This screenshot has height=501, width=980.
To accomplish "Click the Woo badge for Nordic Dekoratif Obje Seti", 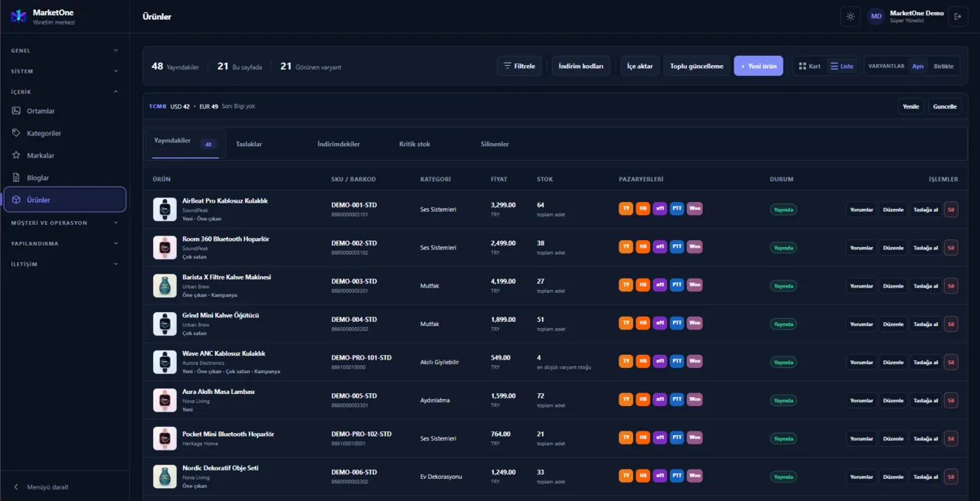I will [x=695, y=476].
